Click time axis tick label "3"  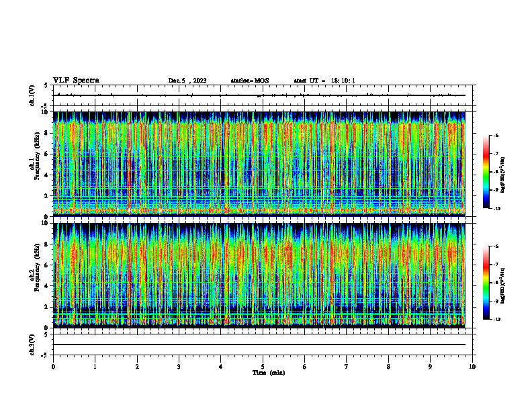[179, 367]
